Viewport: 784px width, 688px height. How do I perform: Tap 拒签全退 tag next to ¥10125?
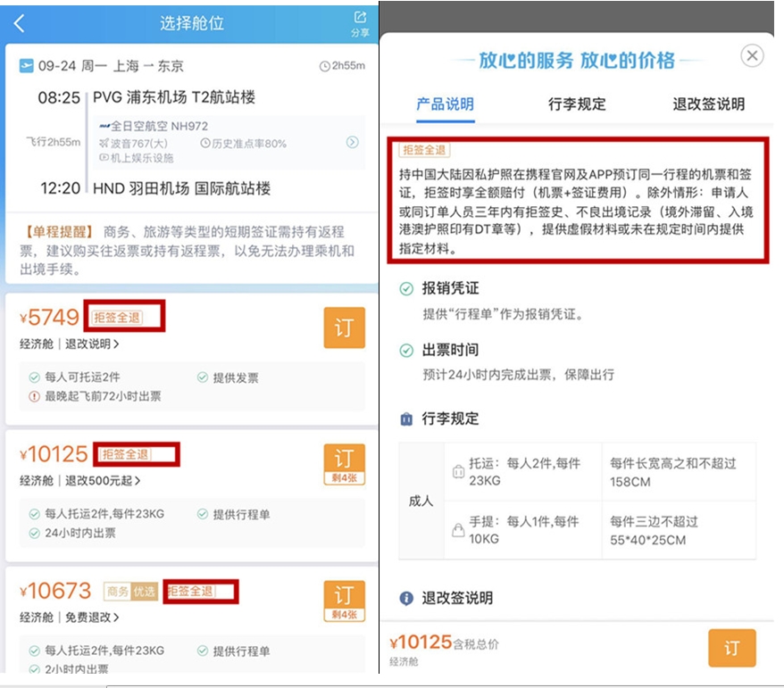pyautogui.click(x=126, y=454)
